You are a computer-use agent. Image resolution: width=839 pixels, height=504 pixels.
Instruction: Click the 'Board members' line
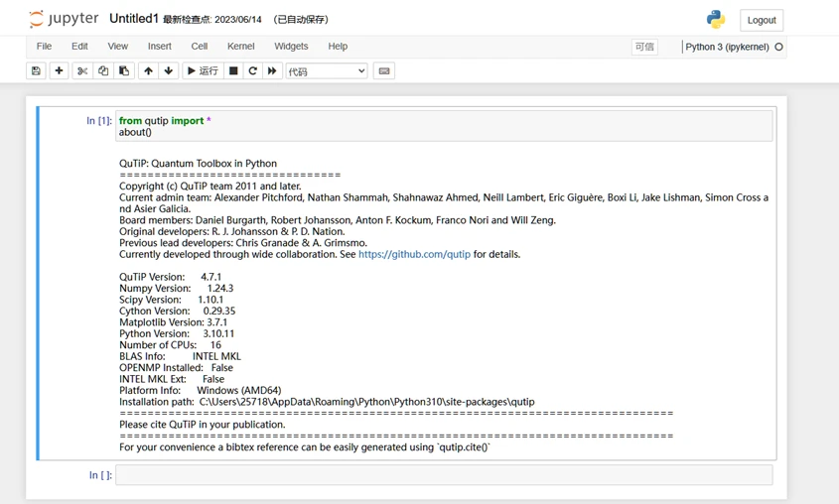(x=338, y=220)
